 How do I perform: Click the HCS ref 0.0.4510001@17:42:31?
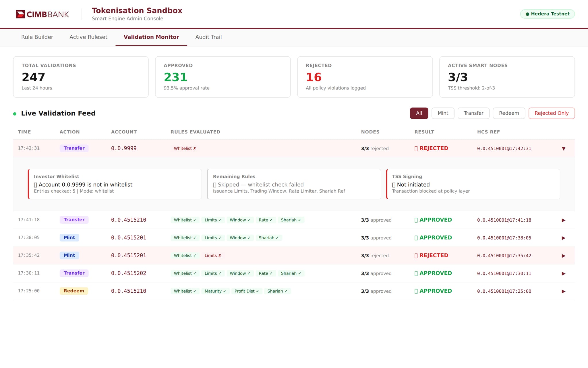[504, 148]
